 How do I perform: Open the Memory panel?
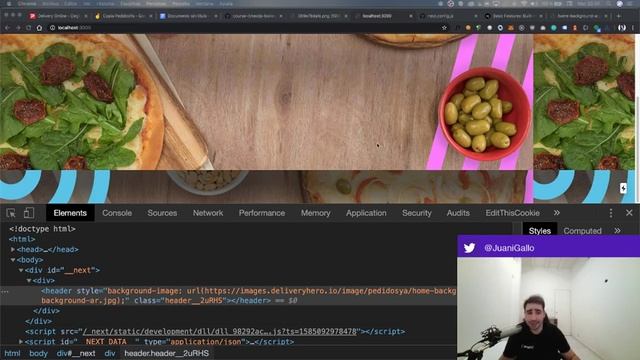coord(316,213)
